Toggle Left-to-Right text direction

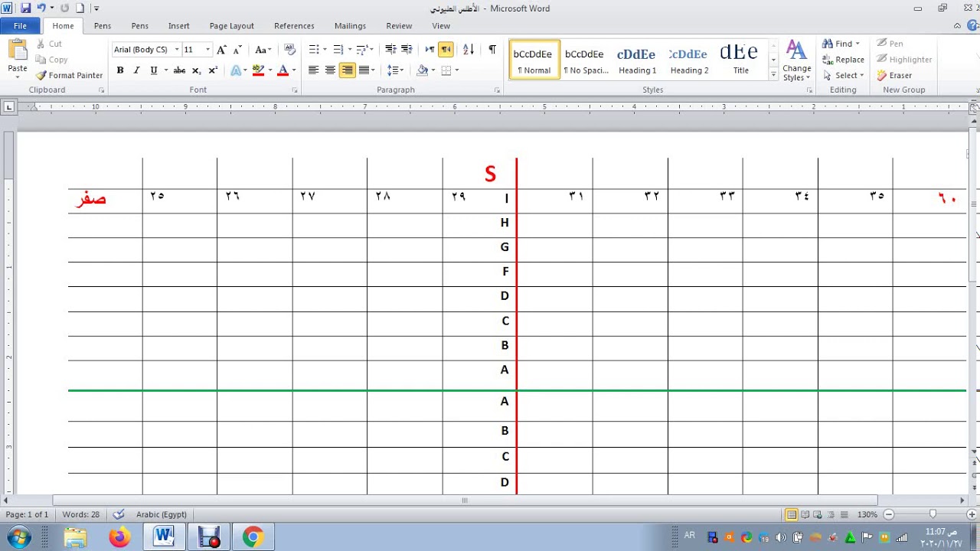(430, 50)
